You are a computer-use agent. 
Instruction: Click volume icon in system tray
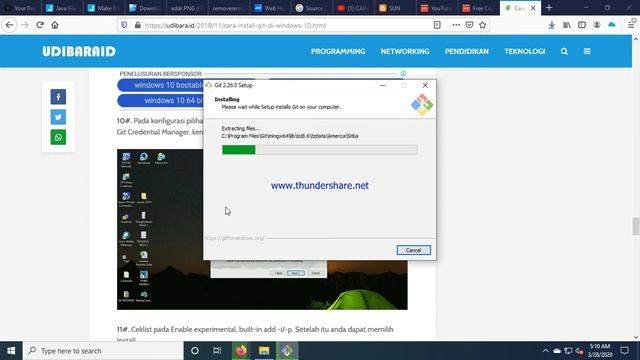579,351
